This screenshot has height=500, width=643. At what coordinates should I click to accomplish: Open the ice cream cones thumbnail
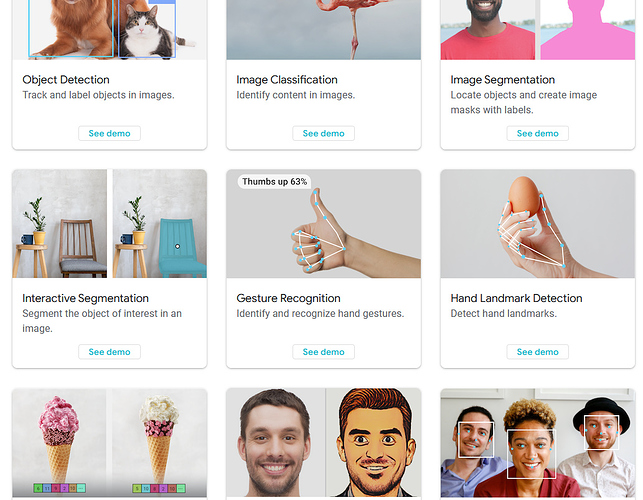pyautogui.click(x=109, y=443)
